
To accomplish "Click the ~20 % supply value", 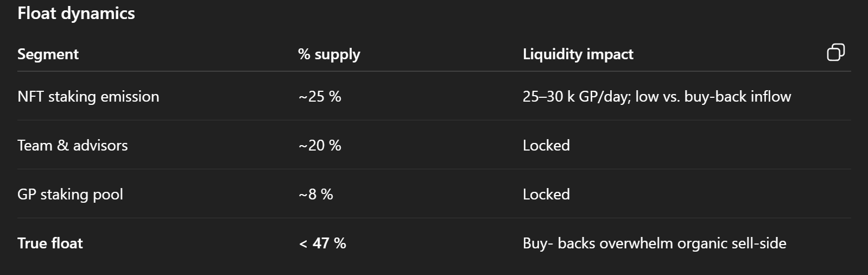I will click(320, 145).
